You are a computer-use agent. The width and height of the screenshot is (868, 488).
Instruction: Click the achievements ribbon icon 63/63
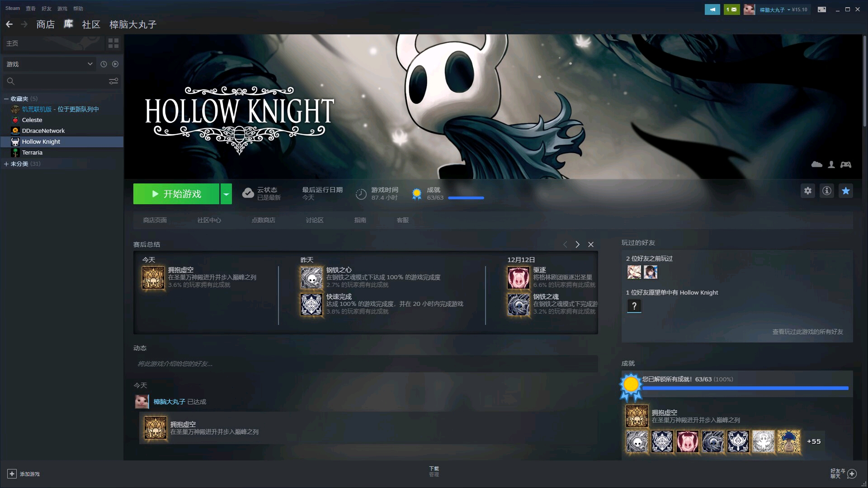[x=417, y=194]
